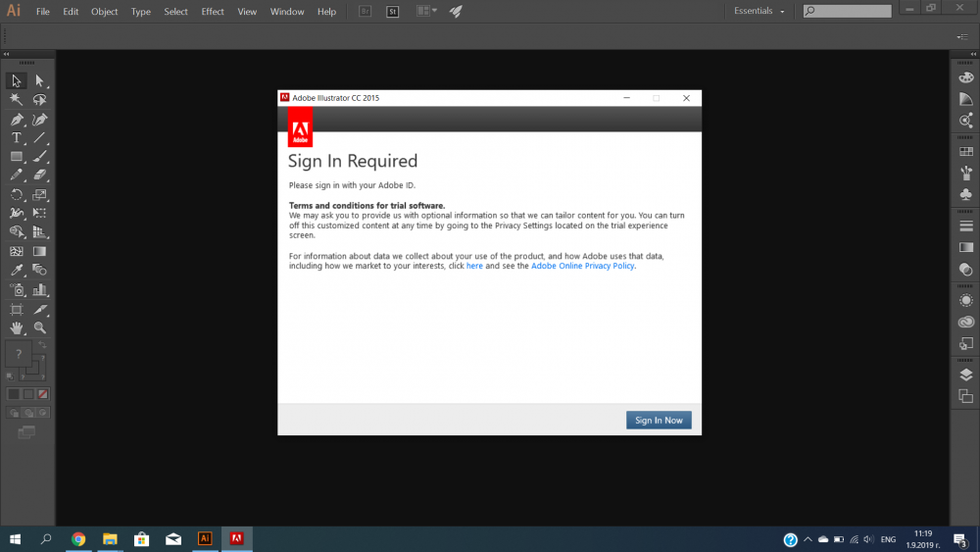Pick the Slice tool
This screenshot has width=980, height=552.
39,309
